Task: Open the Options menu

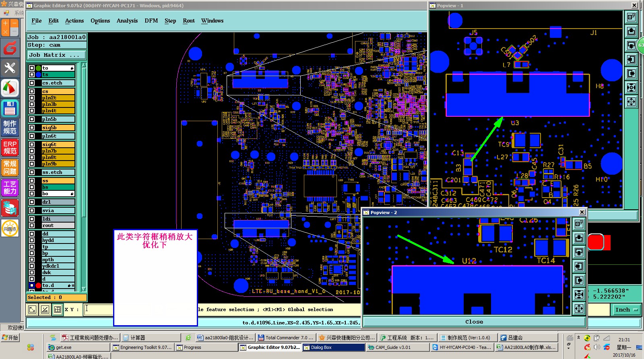Action: click(100, 21)
